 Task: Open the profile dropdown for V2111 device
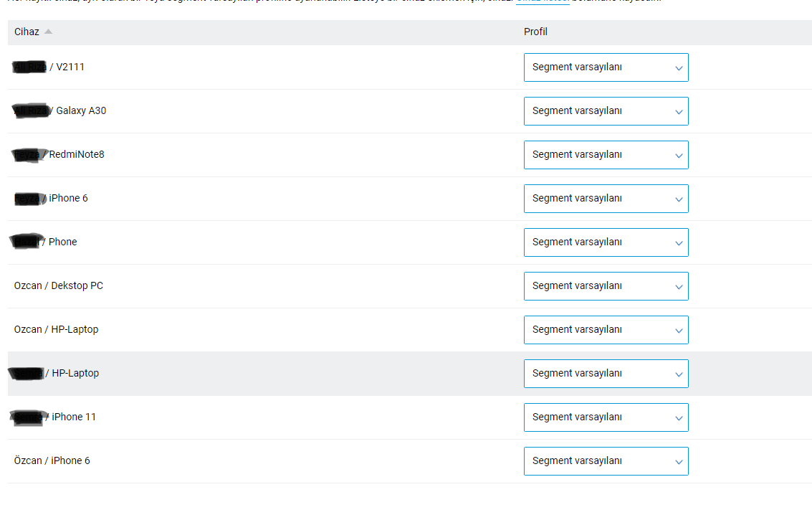(x=606, y=67)
